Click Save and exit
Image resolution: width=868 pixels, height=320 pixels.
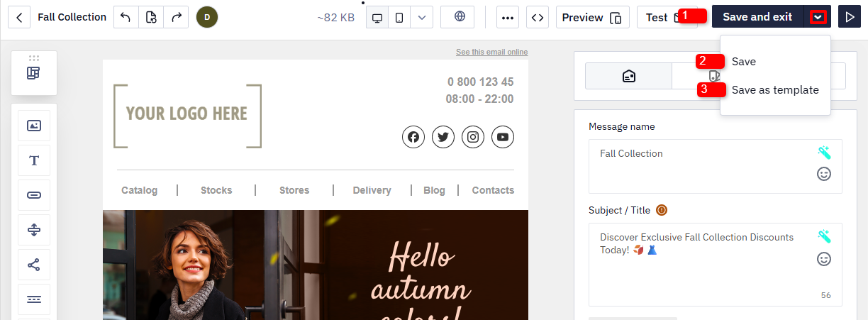click(x=757, y=17)
